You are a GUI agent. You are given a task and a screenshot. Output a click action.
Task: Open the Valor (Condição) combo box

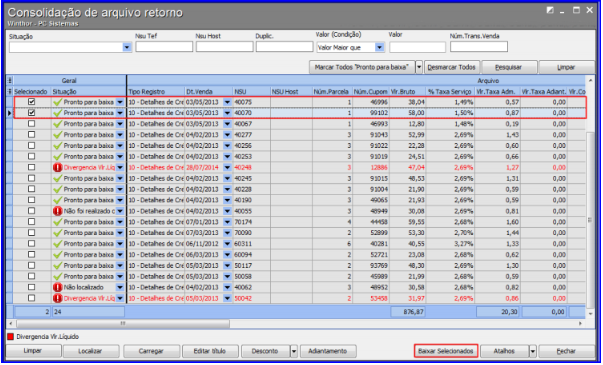[x=380, y=47]
